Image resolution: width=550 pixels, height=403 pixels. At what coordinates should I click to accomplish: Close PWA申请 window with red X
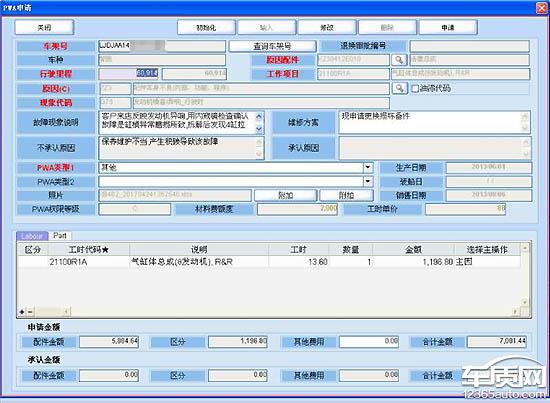[x=542, y=8]
